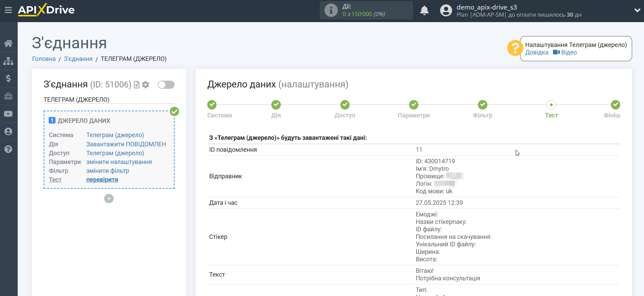Open the notifications bell

pos(424,11)
